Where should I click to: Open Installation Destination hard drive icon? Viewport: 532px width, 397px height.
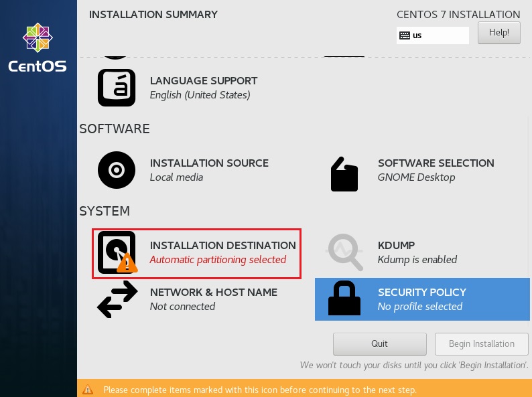[x=117, y=252]
